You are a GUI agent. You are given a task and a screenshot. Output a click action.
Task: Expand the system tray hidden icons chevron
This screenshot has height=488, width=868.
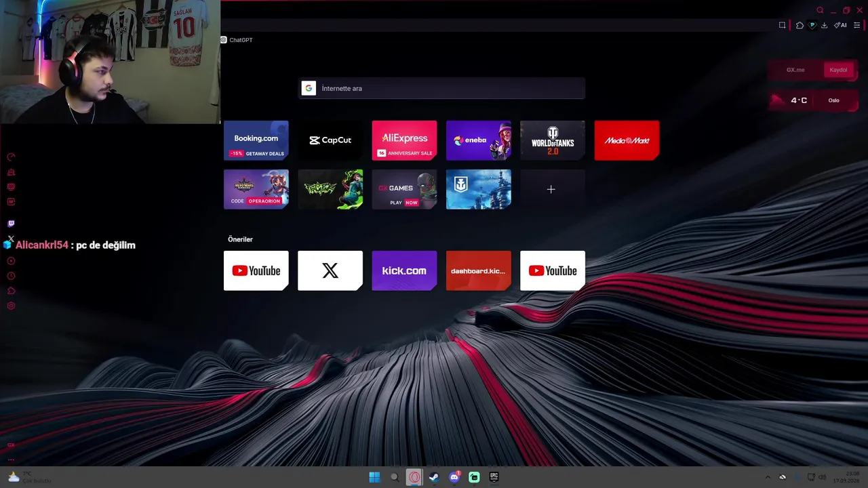click(768, 477)
